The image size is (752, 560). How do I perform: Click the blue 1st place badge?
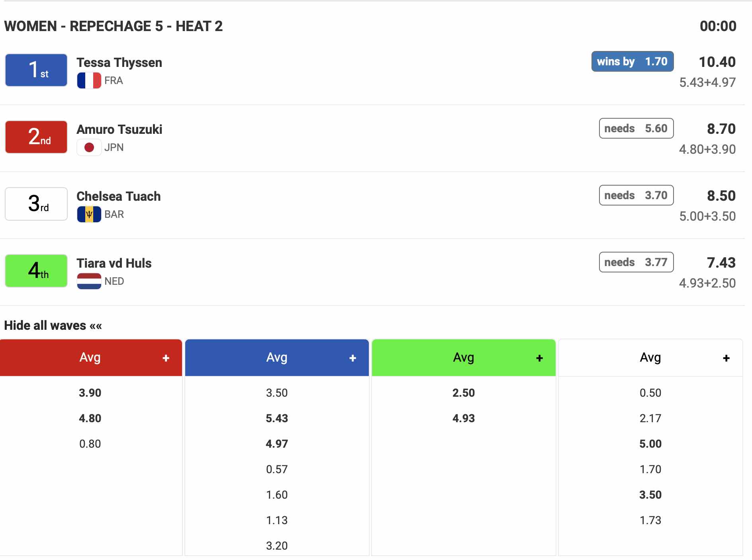click(x=36, y=70)
